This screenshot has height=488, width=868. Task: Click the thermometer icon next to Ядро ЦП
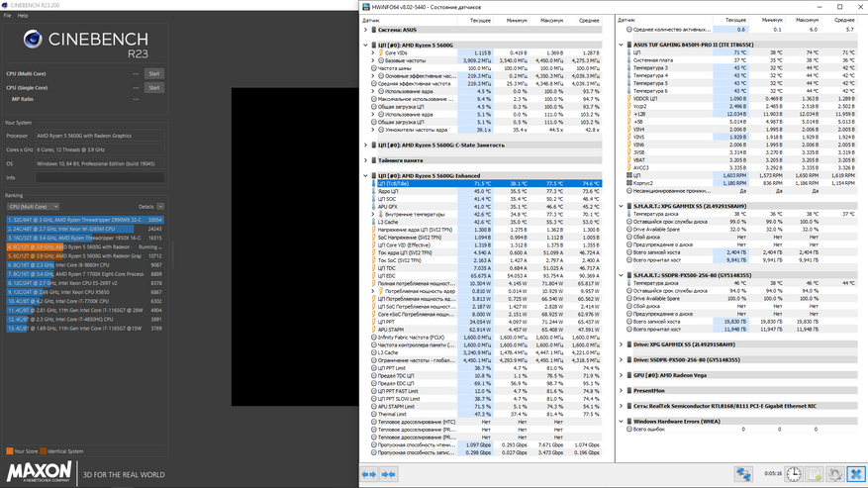[x=374, y=191]
